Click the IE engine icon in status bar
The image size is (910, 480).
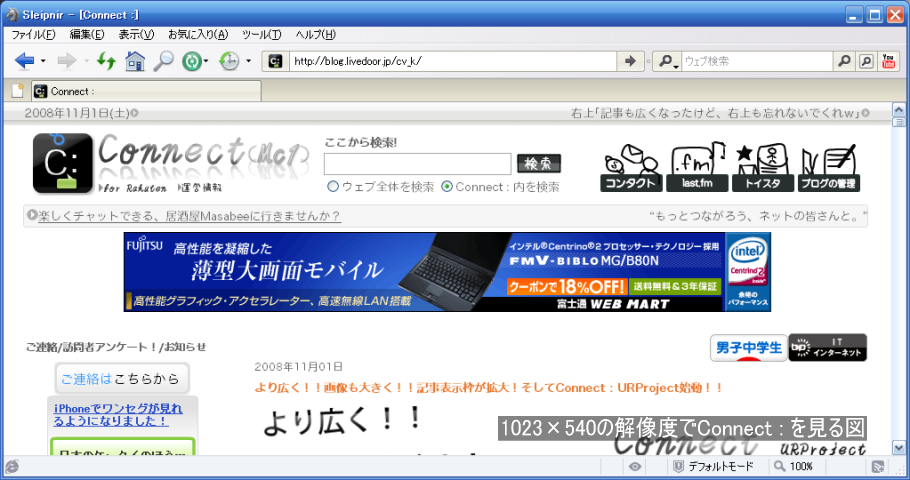tap(12, 466)
